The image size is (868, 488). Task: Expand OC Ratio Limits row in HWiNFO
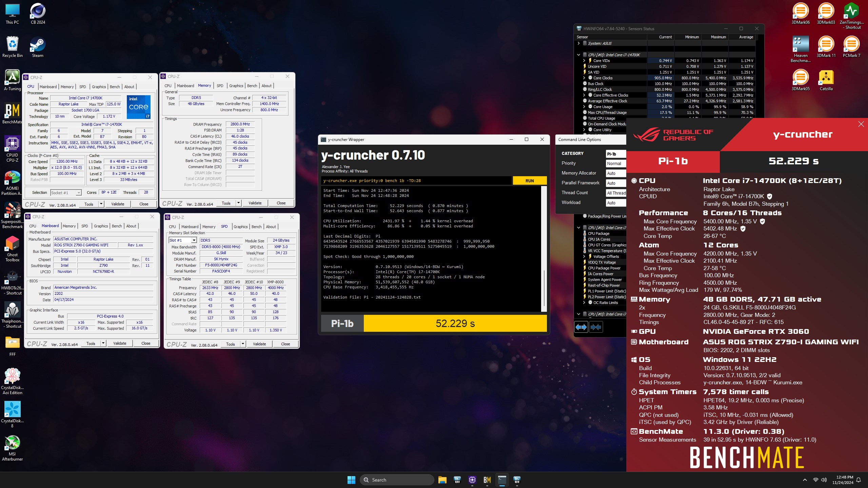point(584,303)
